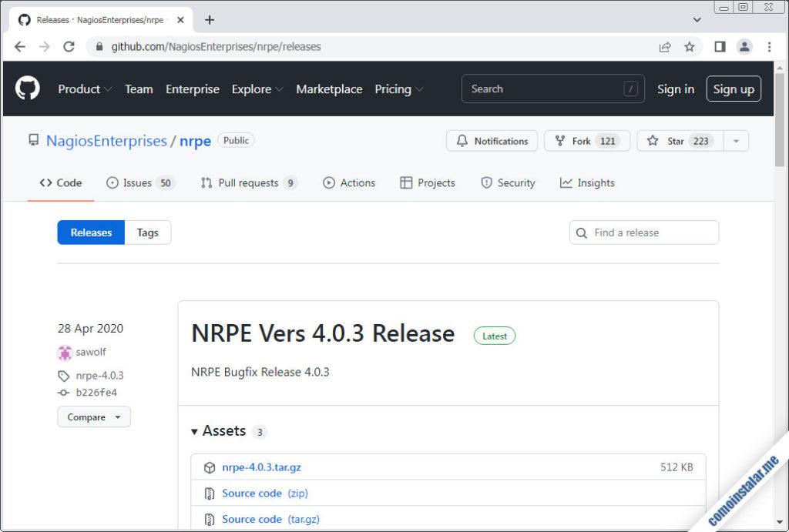789x532 pixels.
Task: Keep Releases view selected
Action: (x=90, y=233)
